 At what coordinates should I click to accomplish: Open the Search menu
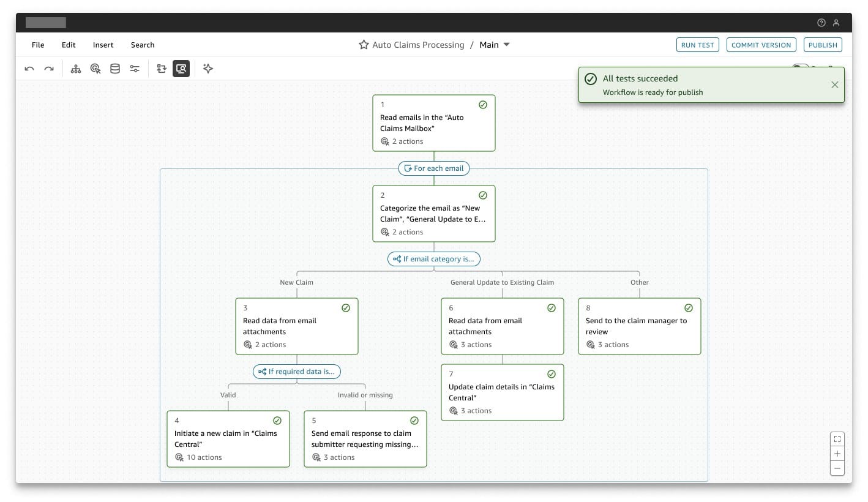[143, 45]
